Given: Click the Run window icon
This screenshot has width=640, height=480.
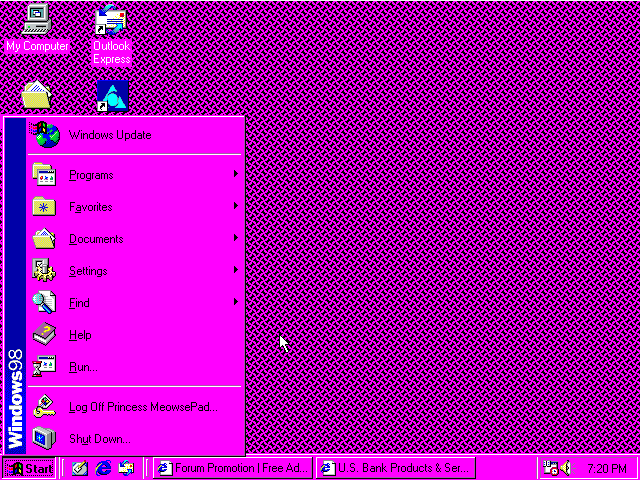Looking at the screenshot, I should (x=44, y=367).
